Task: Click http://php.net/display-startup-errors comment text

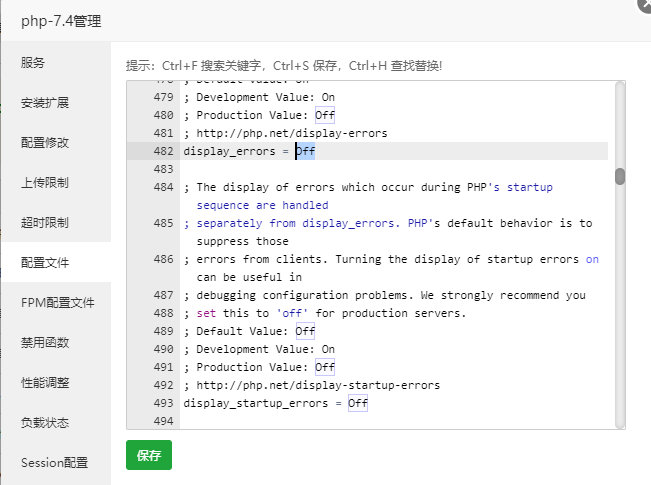Action: (x=318, y=385)
